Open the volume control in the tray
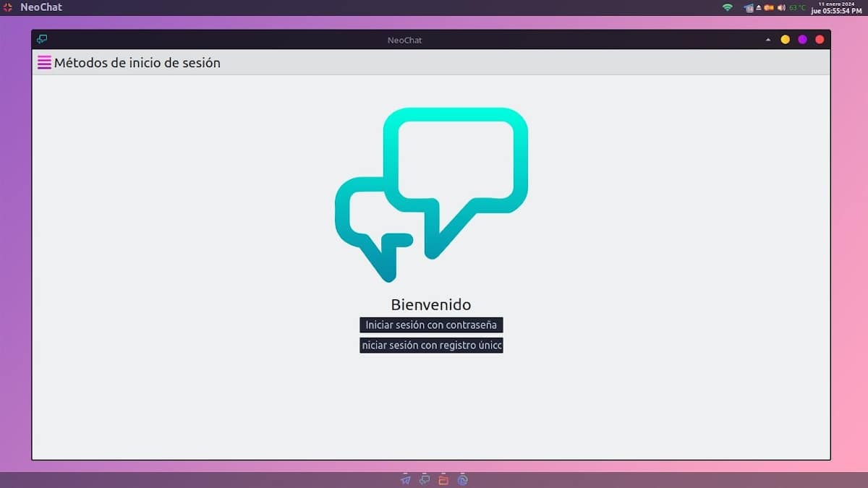The image size is (868, 488). pos(780,7)
